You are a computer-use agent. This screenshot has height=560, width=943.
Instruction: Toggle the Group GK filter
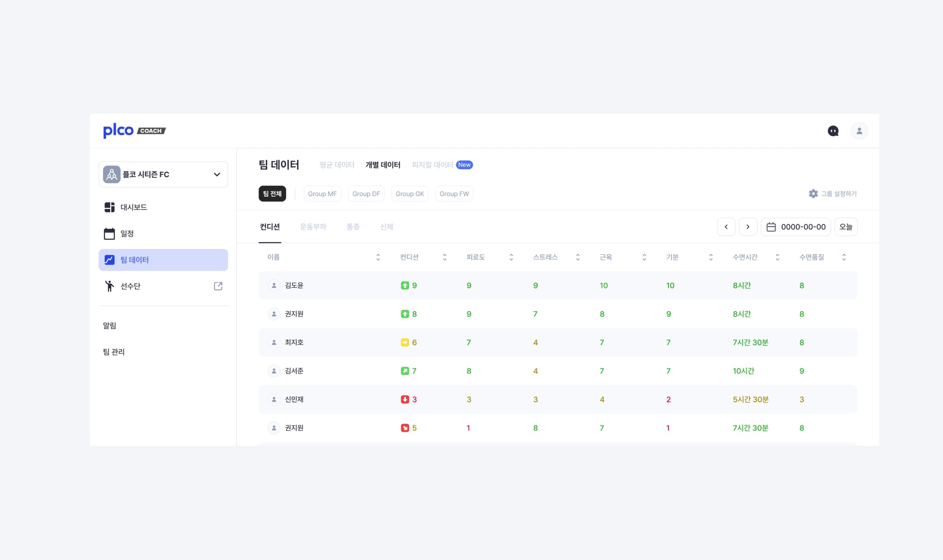coord(409,194)
